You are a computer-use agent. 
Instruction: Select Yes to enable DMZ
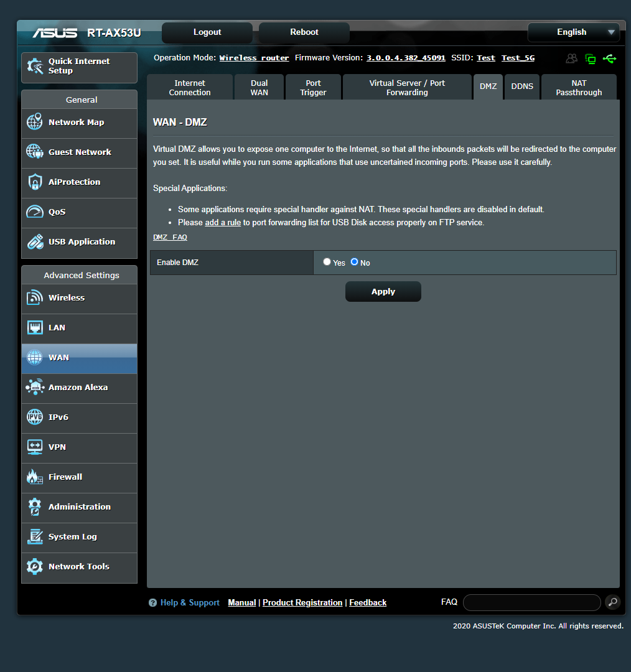point(327,262)
